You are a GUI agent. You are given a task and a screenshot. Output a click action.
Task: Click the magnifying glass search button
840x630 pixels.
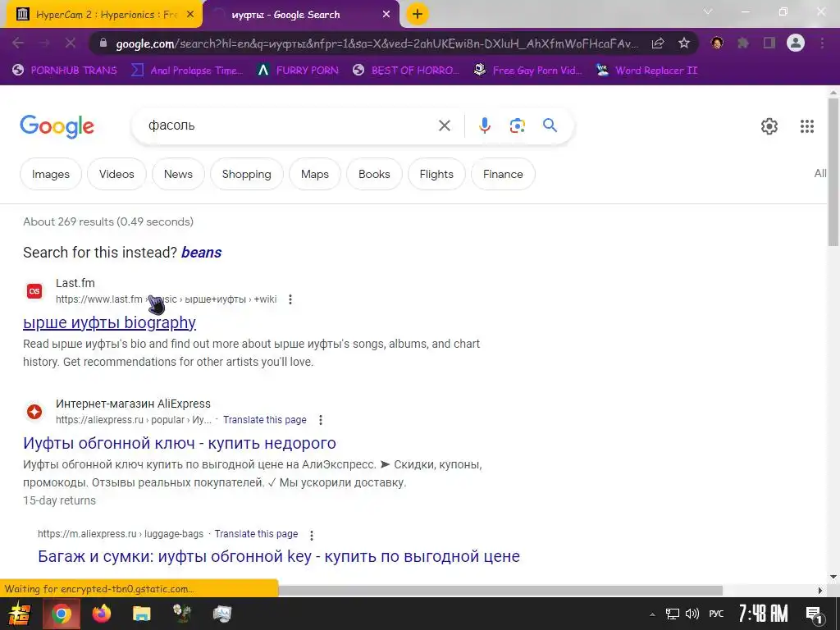pyautogui.click(x=550, y=126)
